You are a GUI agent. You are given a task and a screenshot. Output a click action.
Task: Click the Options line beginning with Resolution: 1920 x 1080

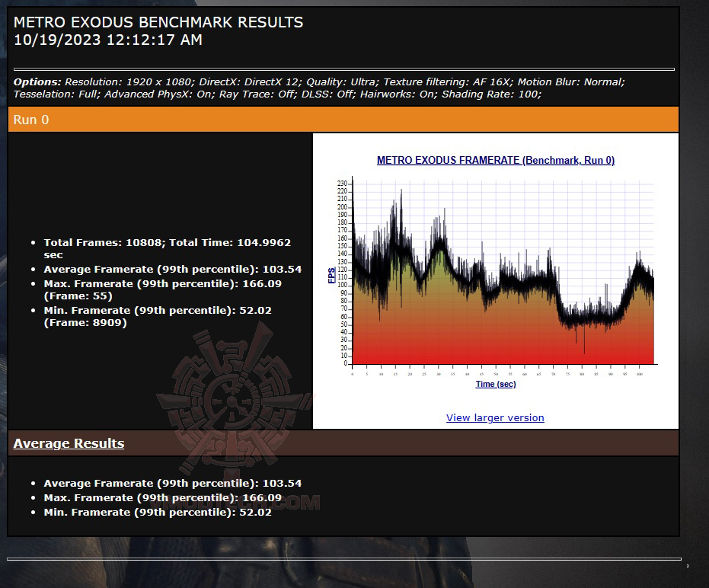pyautogui.click(x=319, y=81)
